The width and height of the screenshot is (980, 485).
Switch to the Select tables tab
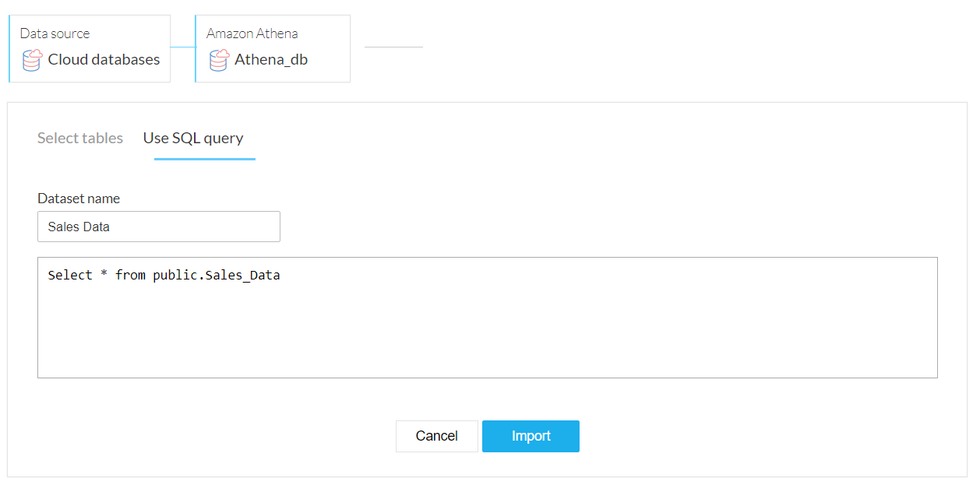[80, 138]
